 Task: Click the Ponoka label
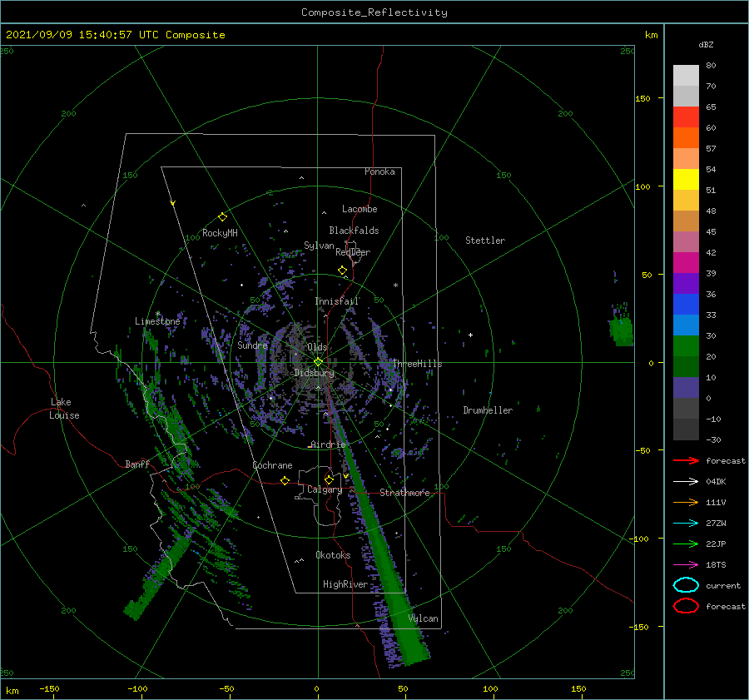click(379, 171)
